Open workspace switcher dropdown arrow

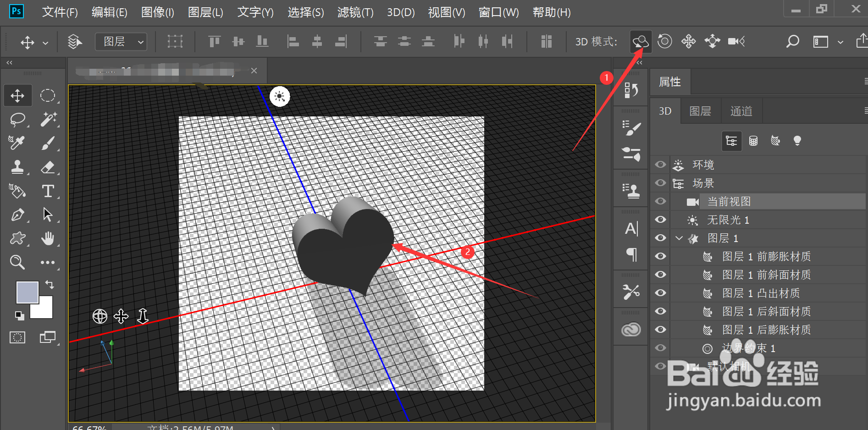pyautogui.click(x=840, y=42)
